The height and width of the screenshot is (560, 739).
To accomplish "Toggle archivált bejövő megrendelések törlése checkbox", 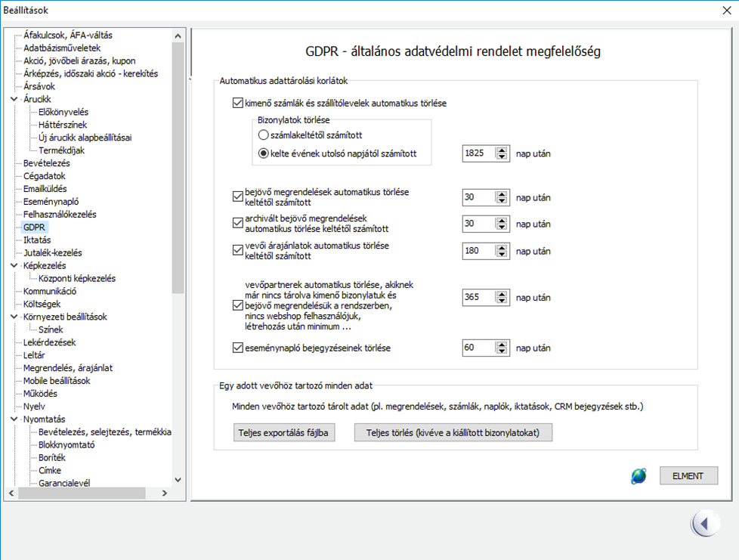I will 238,223.
